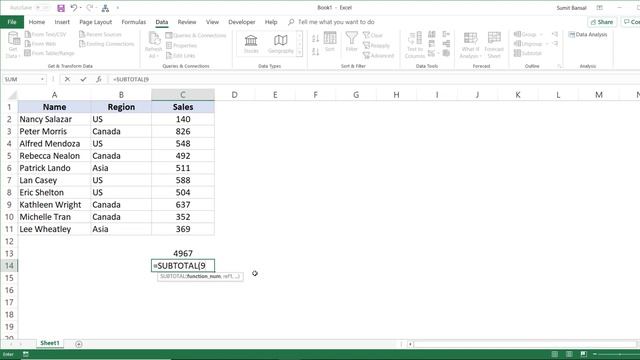
Task: Open the File tab
Action: 12,22
